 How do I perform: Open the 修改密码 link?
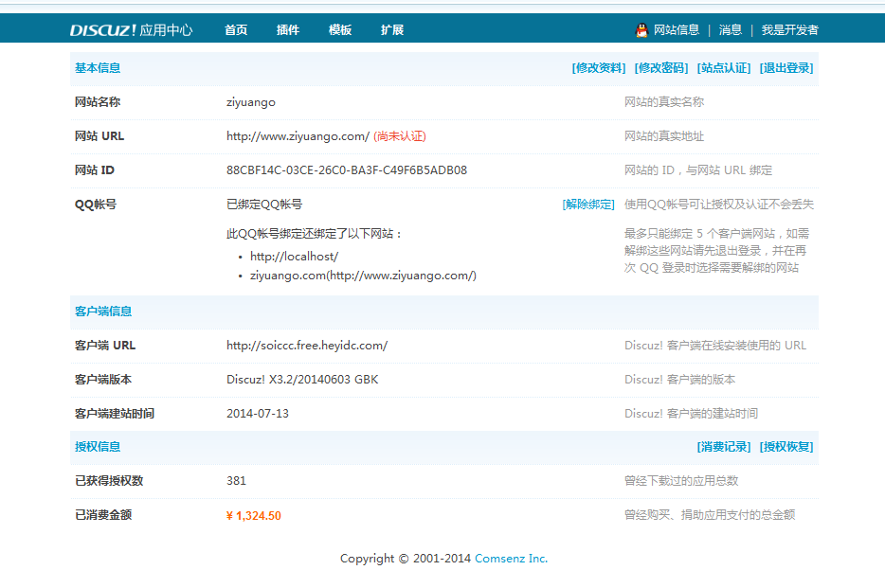tap(661, 68)
